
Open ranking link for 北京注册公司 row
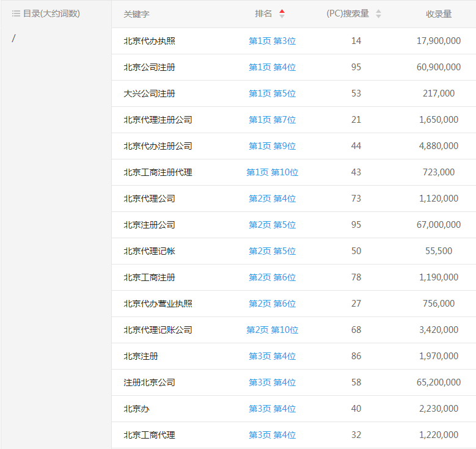272,225
